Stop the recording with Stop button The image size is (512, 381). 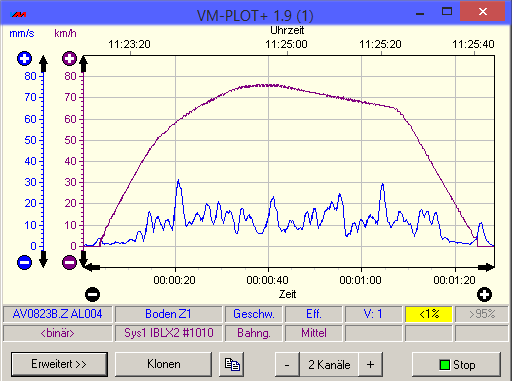(x=456, y=364)
